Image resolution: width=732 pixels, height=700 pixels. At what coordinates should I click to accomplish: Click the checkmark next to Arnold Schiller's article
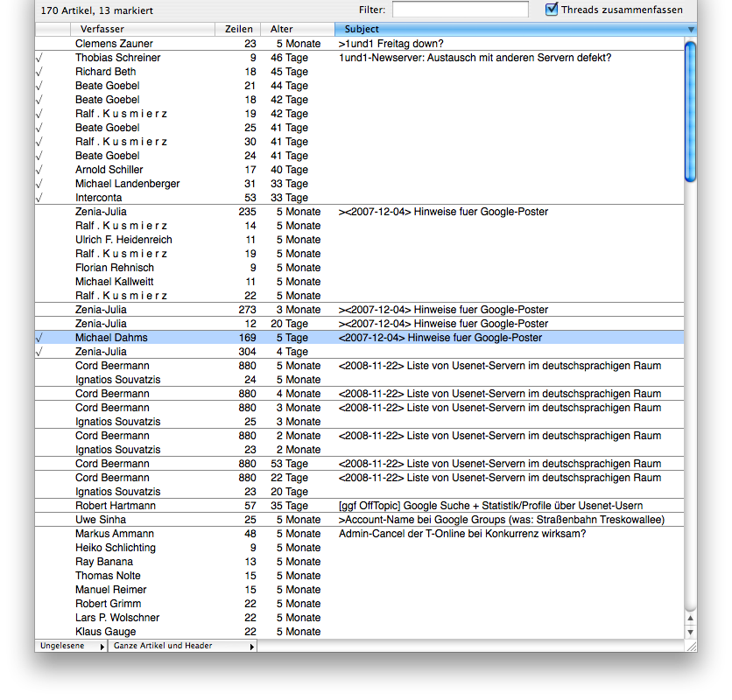tap(38, 170)
